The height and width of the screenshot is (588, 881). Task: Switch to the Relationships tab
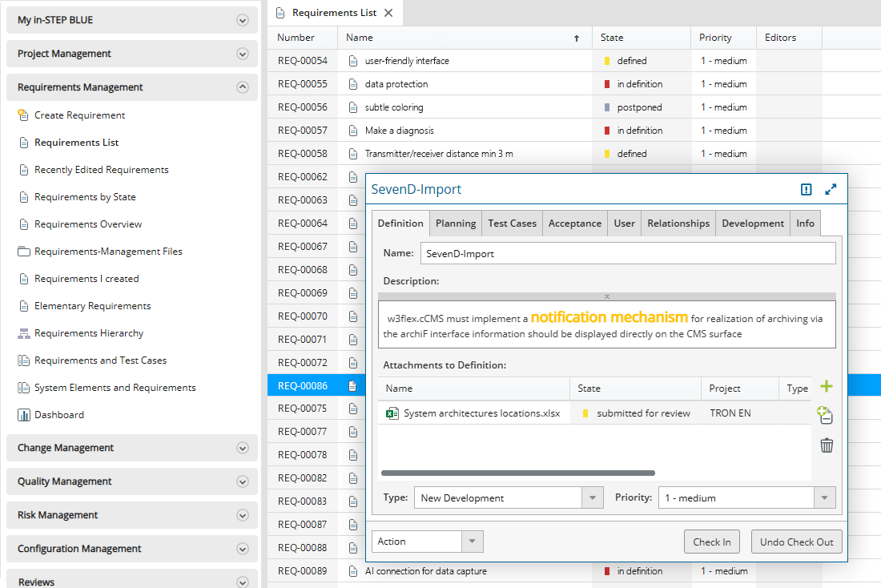click(678, 224)
